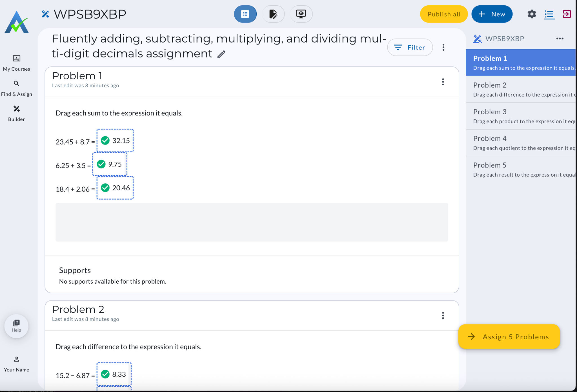
Task: Open My Courses in sidebar
Action: [17, 63]
